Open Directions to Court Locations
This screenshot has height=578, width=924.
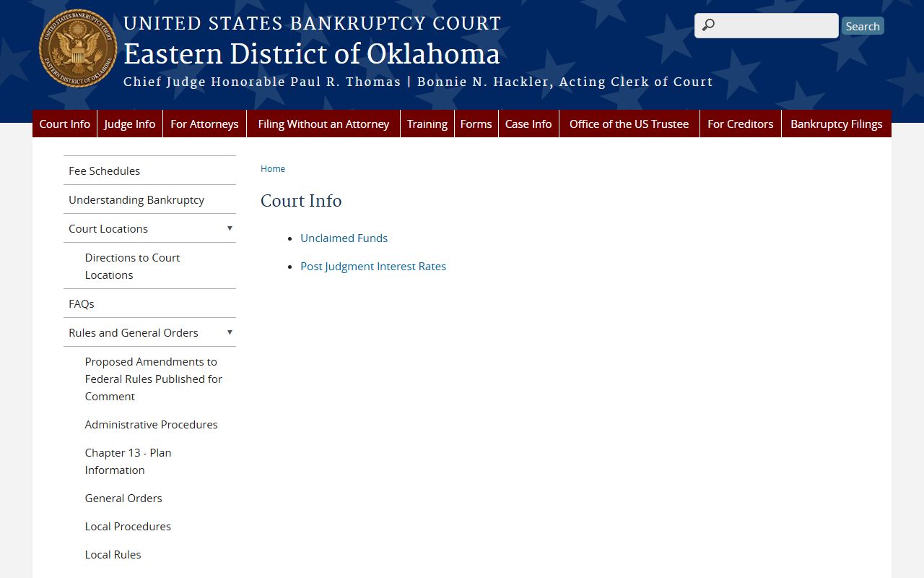[133, 266]
